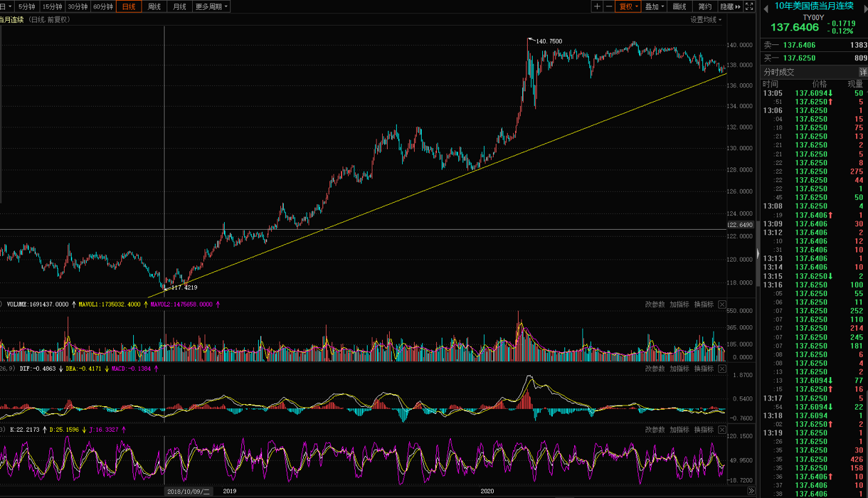Open the 设置均线 dropdown
Screen dimensions: 868x498
click(705, 20)
